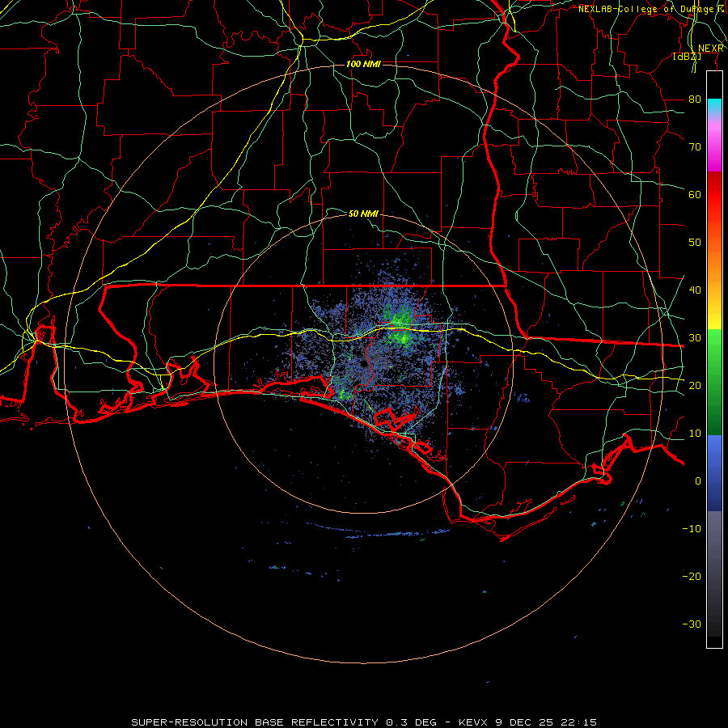Screen dimensions: 728x728
Task: Click the dark radar site null at the echo center
Action: (362, 365)
